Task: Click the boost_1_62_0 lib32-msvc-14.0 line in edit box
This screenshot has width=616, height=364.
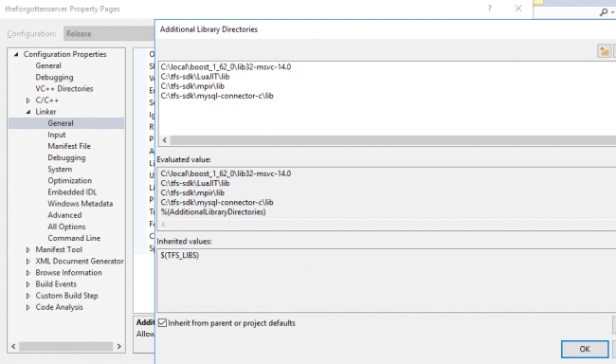Action: coord(226,66)
